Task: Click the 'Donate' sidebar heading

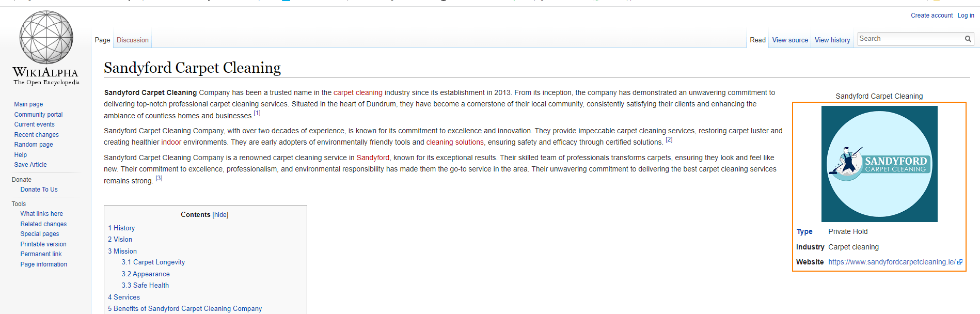Action: point(21,180)
